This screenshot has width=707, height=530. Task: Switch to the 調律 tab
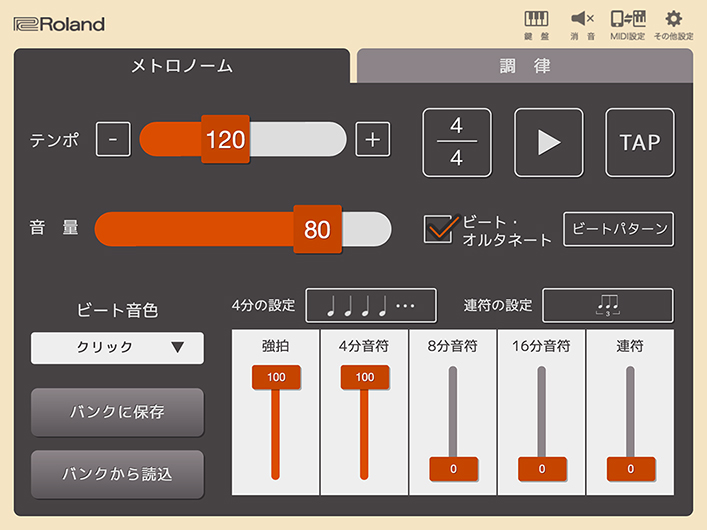click(525, 66)
